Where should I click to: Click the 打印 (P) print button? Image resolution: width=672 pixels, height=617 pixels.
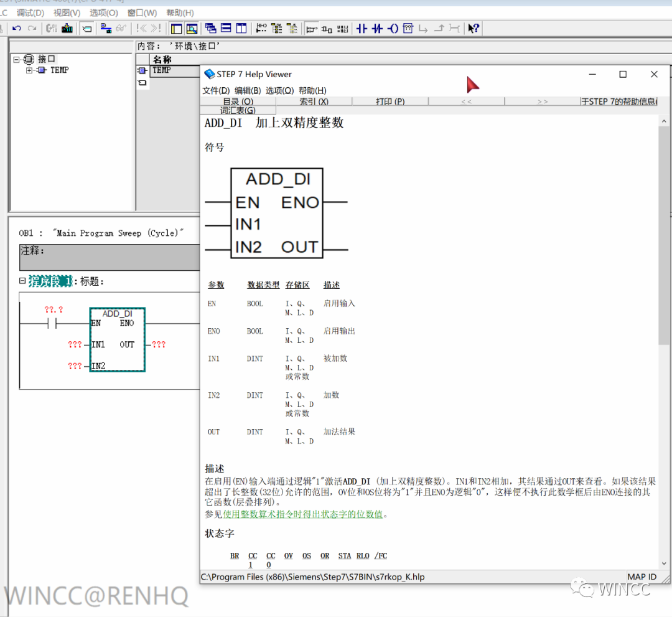pyautogui.click(x=390, y=101)
